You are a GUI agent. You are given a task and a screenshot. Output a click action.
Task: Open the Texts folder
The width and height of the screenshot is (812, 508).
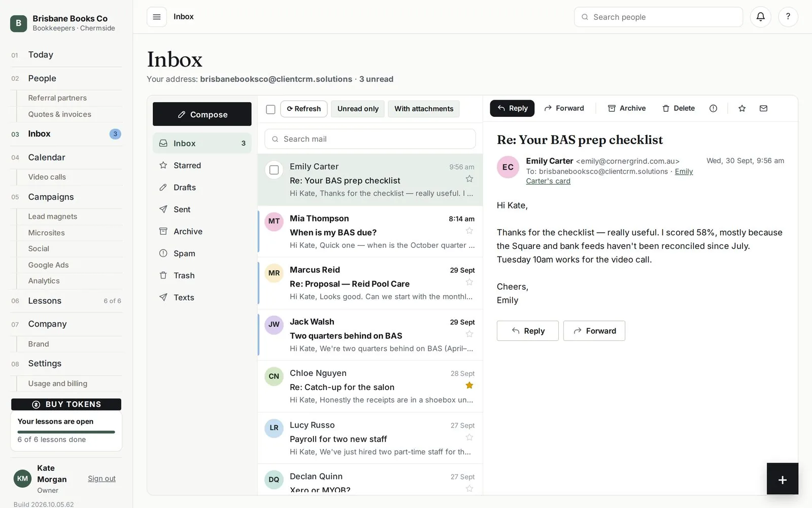pyautogui.click(x=202, y=297)
